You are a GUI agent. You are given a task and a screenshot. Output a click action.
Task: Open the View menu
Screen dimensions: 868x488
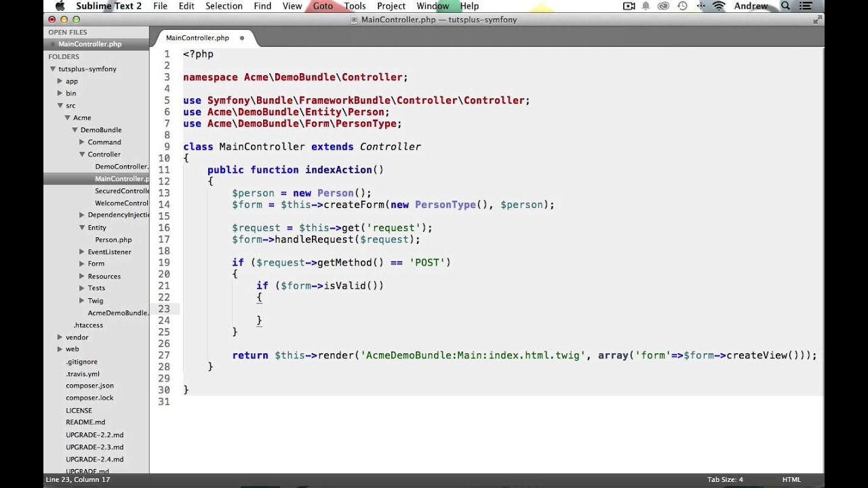[x=292, y=6]
